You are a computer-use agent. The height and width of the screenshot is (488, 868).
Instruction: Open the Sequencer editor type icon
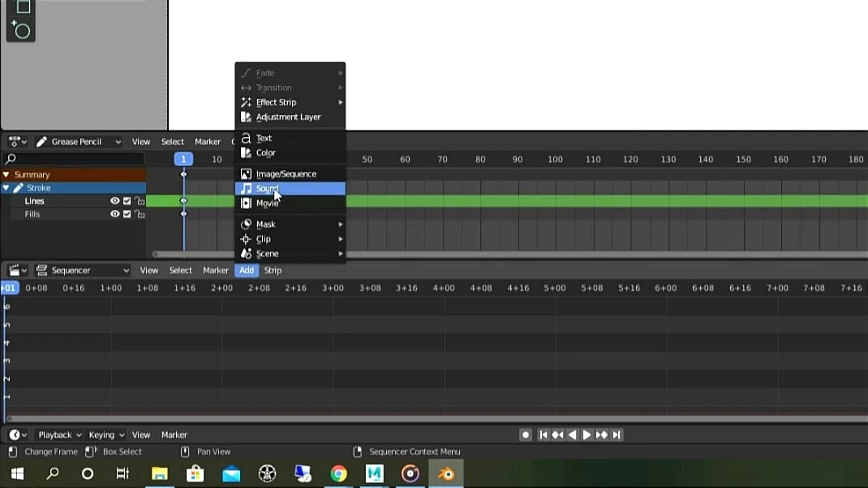click(17, 270)
